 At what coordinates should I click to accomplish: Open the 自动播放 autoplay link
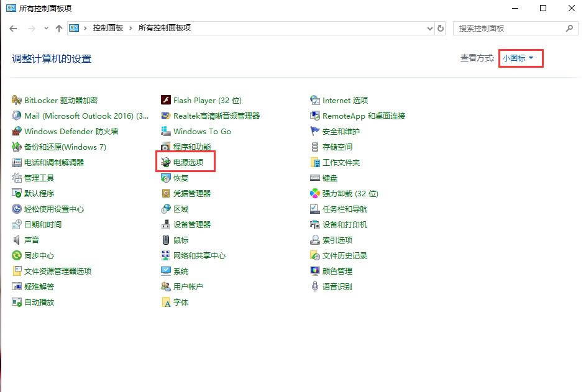[x=39, y=303]
